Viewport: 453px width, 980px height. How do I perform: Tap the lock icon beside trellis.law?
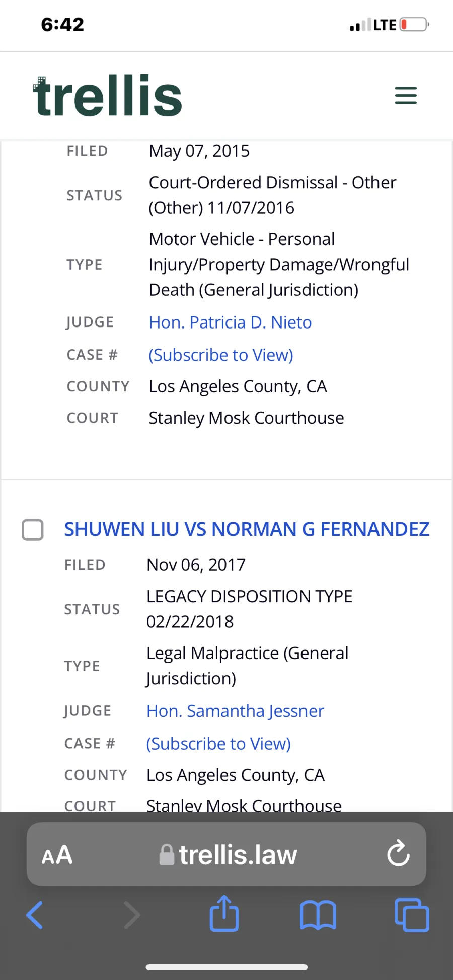(x=167, y=855)
